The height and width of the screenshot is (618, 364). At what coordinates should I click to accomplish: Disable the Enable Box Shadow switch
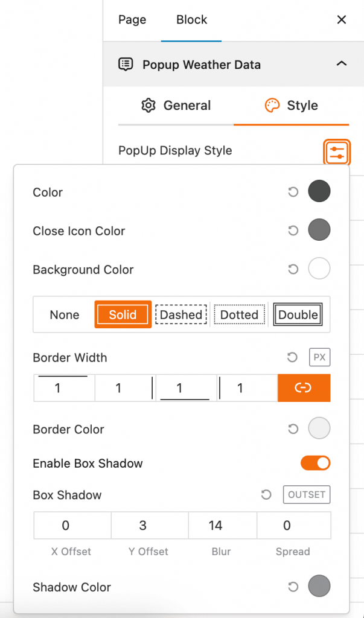tap(316, 463)
